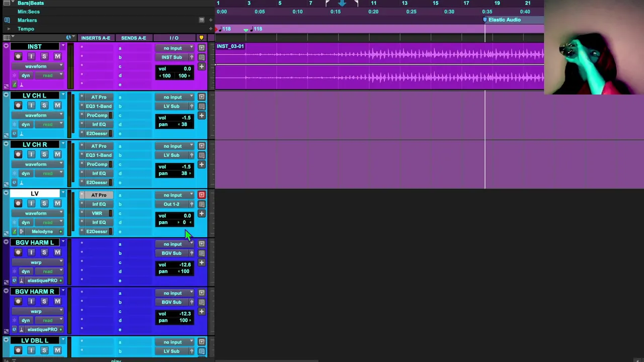Image resolution: width=644 pixels, height=362 pixels.
Task: Solo the BGV HARM R track
Action: click(x=44, y=301)
